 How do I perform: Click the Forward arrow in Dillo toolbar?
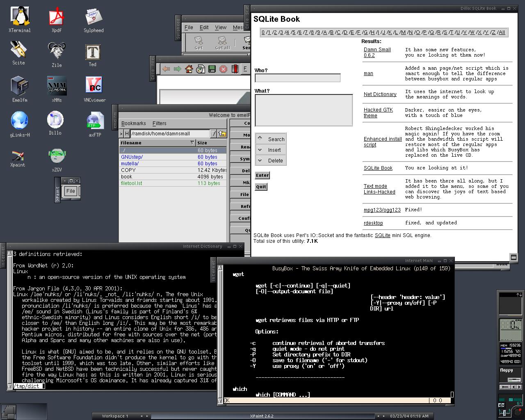pyautogui.click(x=178, y=69)
